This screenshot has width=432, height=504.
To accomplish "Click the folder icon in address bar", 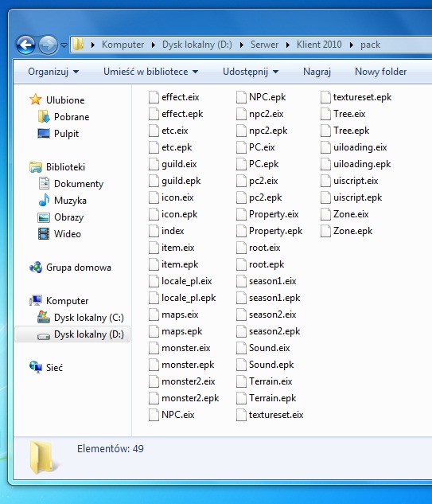I will tap(78, 45).
